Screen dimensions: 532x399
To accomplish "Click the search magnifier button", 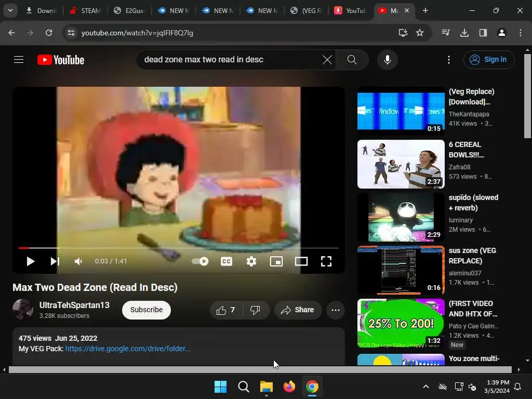I will 352,60.
